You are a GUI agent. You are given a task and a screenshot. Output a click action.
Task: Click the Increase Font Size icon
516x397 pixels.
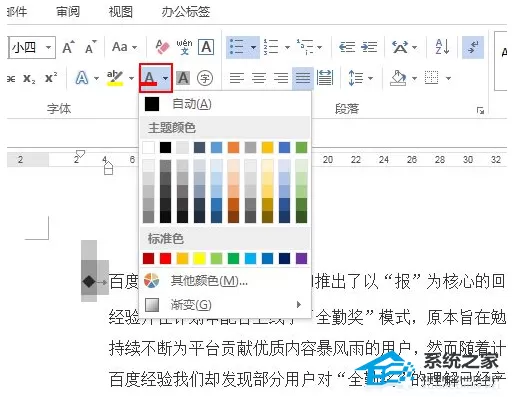(68, 47)
